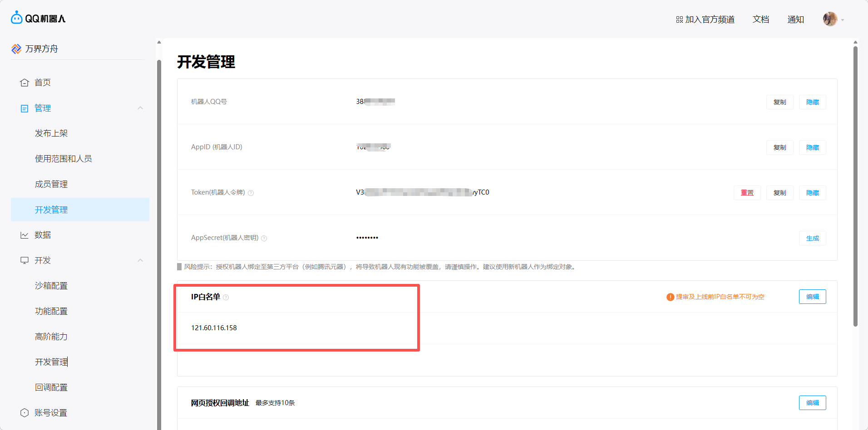Collapse the 管理 sidebar section

click(140, 108)
